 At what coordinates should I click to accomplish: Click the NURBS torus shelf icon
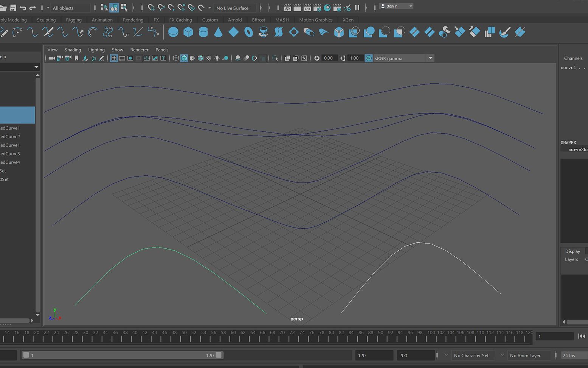pos(248,33)
